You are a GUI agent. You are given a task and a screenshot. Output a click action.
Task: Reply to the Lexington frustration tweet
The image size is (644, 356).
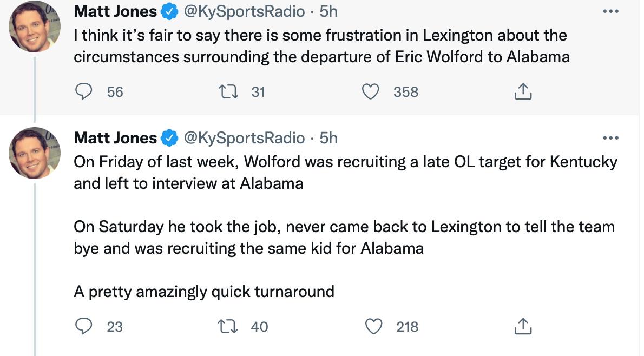[83, 92]
